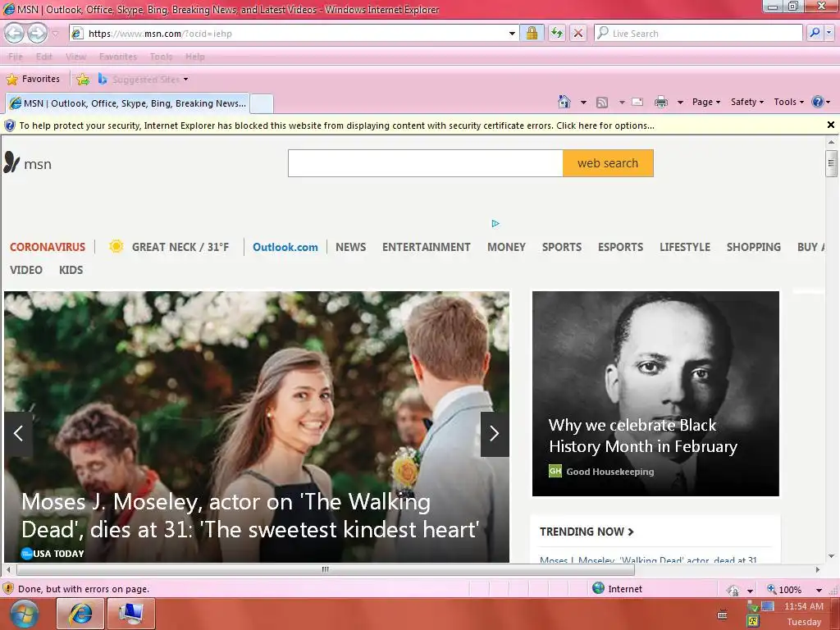
Task: Click the AdChoices triangle icon
Action: point(495,223)
